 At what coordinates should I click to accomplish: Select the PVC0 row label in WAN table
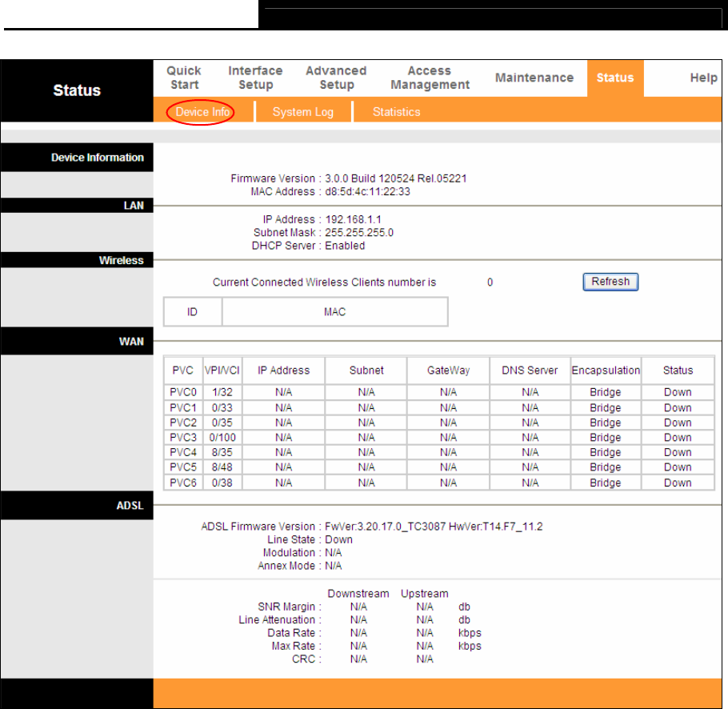click(183, 392)
